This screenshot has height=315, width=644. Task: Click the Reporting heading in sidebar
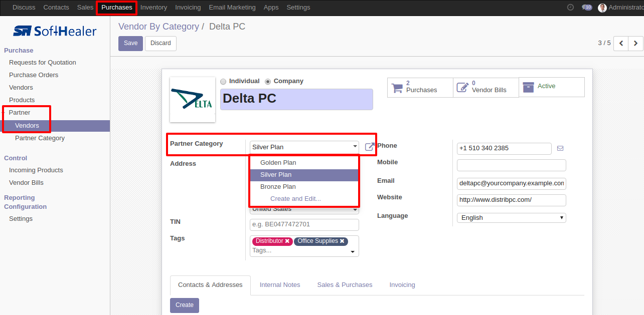click(20, 198)
